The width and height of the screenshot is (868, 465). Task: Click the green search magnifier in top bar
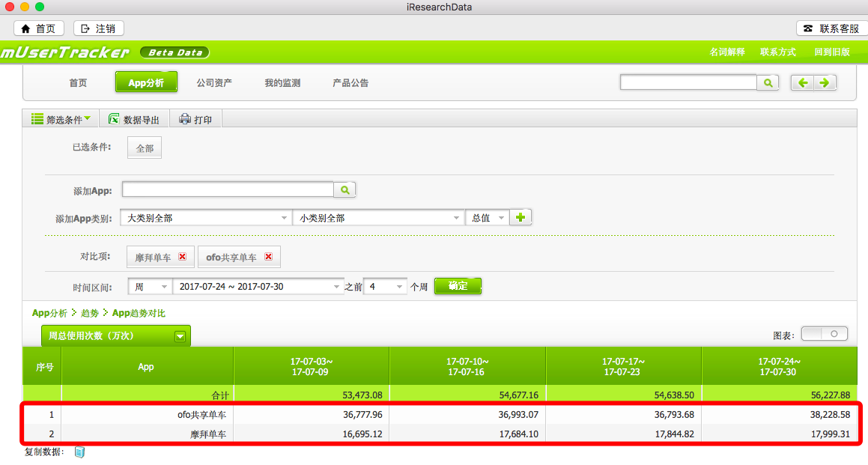[768, 83]
